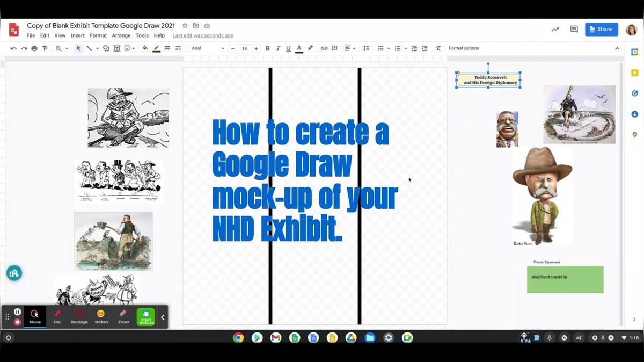The width and height of the screenshot is (644, 362).
Task: Toggle underline formatting
Action: [x=289, y=48]
